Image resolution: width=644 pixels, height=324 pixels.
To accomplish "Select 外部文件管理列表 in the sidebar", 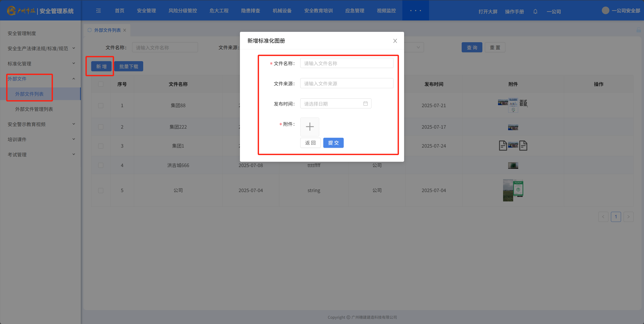I will pyautogui.click(x=34, y=109).
